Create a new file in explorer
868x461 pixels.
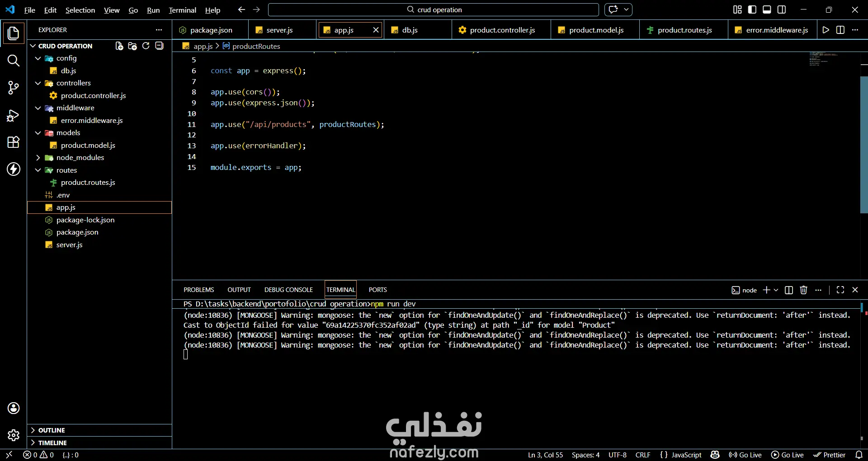(119, 46)
